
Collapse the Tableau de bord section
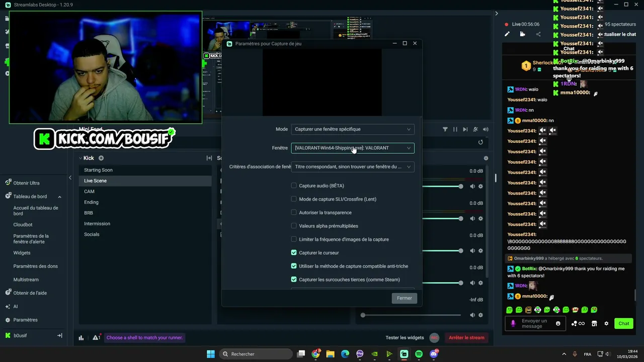tap(59, 197)
